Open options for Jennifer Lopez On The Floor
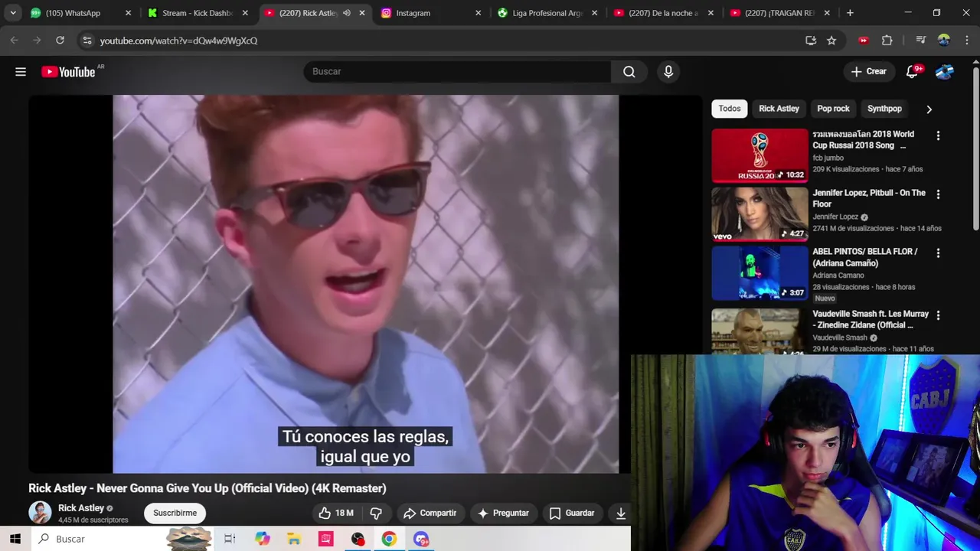 click(x=938, y=194)
